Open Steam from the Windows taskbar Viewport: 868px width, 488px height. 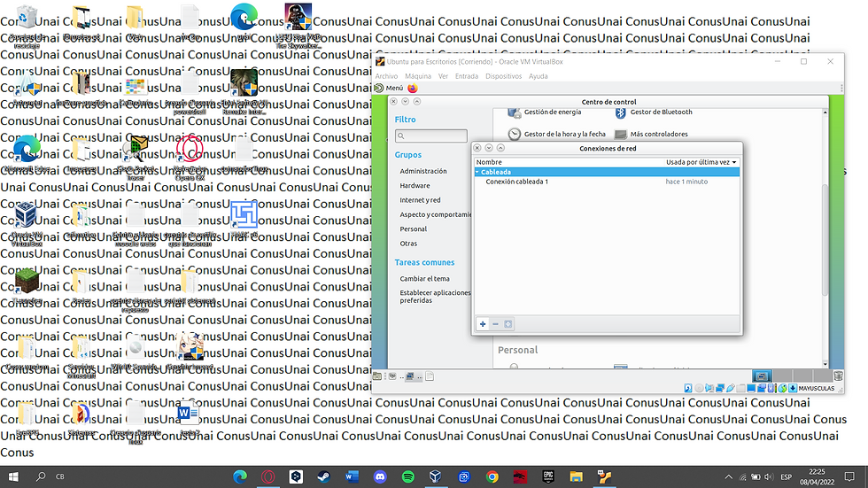tap(324, 476)
